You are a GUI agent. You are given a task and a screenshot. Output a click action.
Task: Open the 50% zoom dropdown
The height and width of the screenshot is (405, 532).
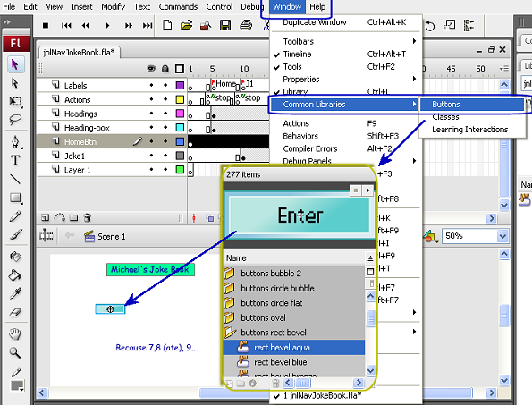502,236
